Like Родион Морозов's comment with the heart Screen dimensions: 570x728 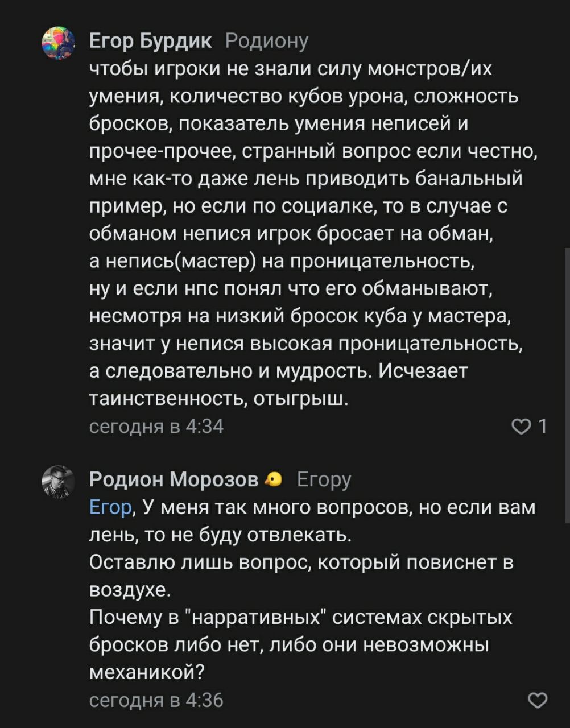(538, 700)
